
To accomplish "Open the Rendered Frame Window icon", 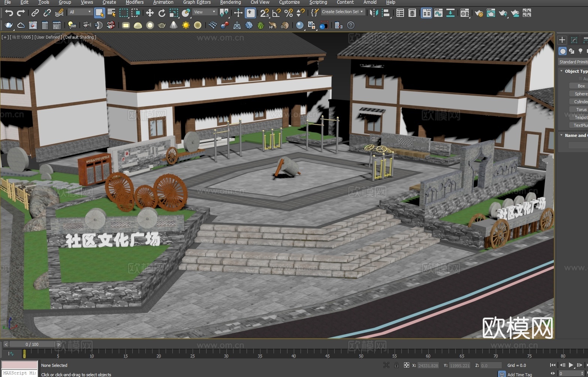I will point(491,13).
